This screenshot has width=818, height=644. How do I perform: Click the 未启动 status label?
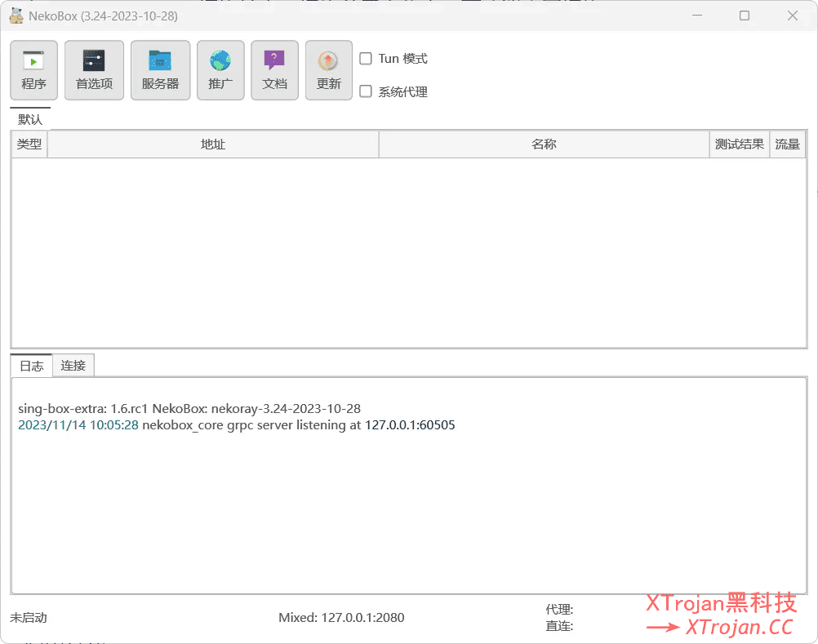[29, 617]
